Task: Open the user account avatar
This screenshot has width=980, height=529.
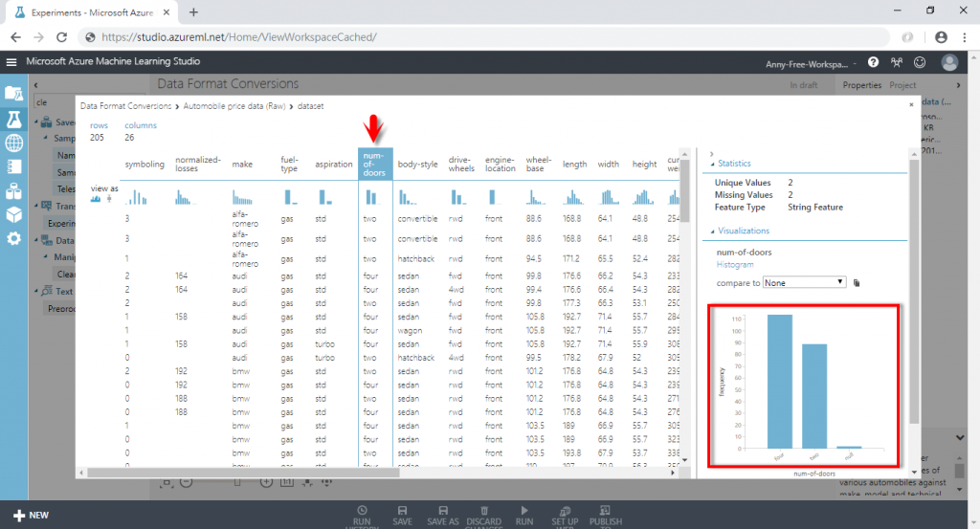Action: (949, 62)
